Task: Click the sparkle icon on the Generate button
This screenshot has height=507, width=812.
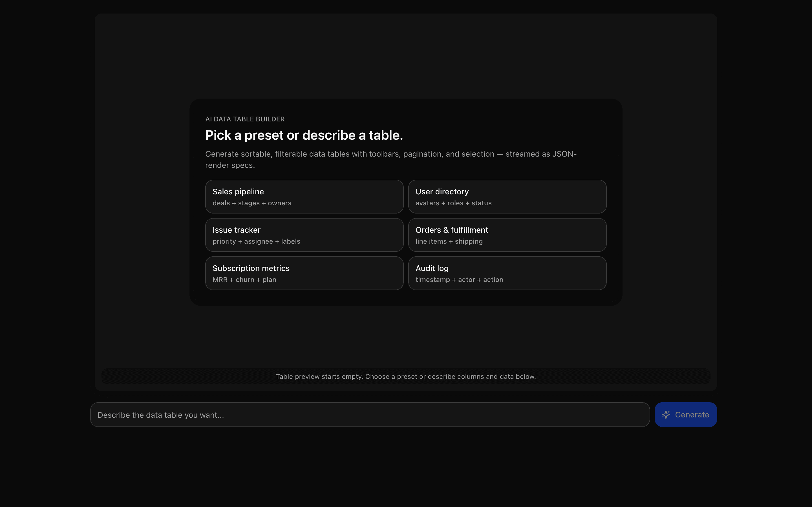Action: tap(667, 414)
